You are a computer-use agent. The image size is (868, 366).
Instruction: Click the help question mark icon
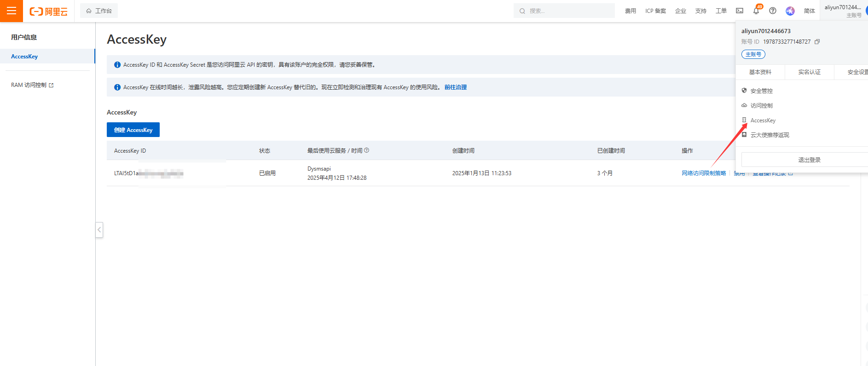pos(773,11)
